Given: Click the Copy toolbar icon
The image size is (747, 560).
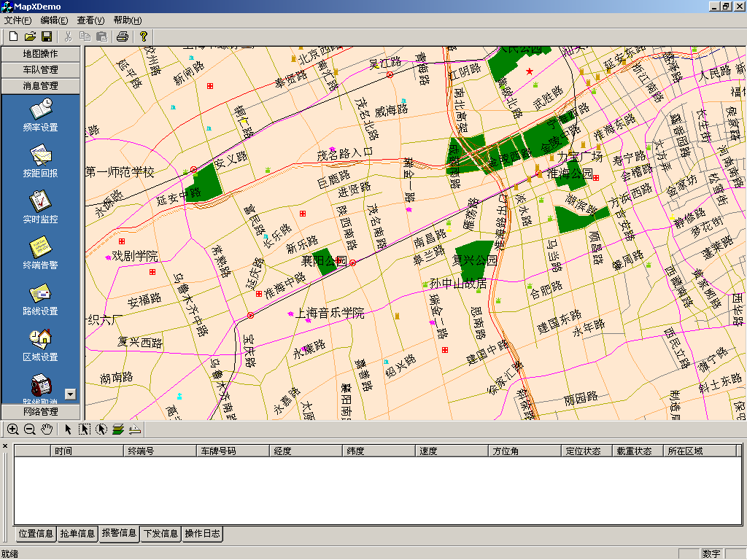Looking at the screenshot, I should coord(85,36).
